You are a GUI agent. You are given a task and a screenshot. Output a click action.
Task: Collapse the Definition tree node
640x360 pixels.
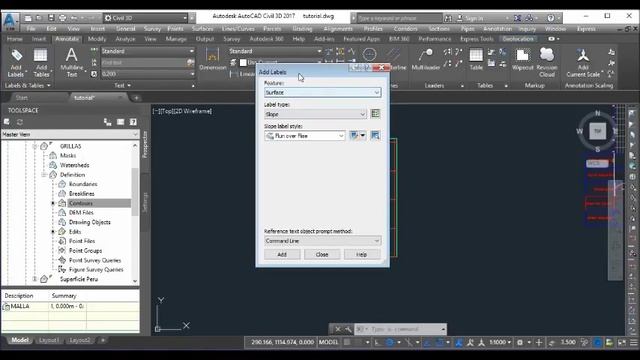click(x=44, y=175)
